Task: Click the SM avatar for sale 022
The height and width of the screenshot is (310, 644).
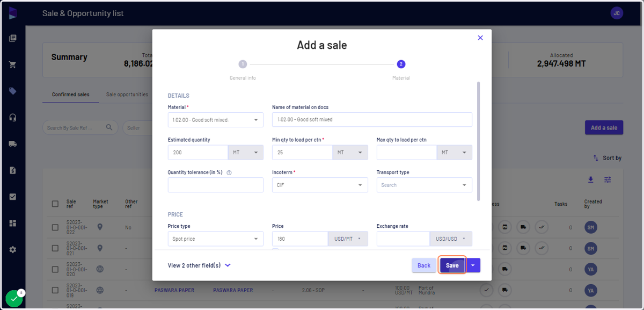Action: point(591,228)
